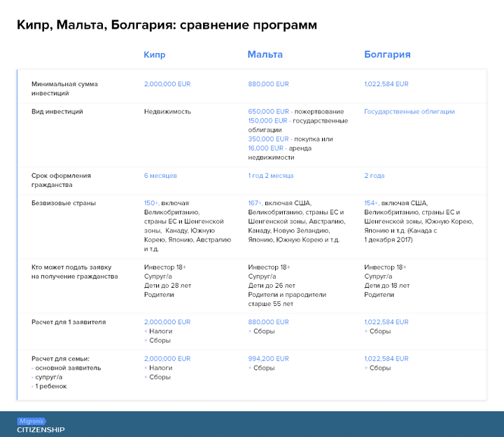Click '2,000,000 EUR' in the family calculation row
Image resolution: width=504 pixels, height=437 pixels.
167,359
